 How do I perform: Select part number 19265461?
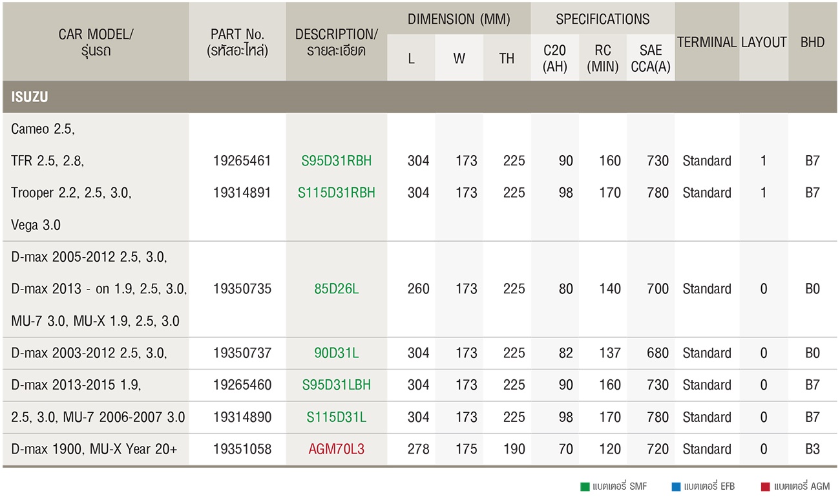pos(242,161)
